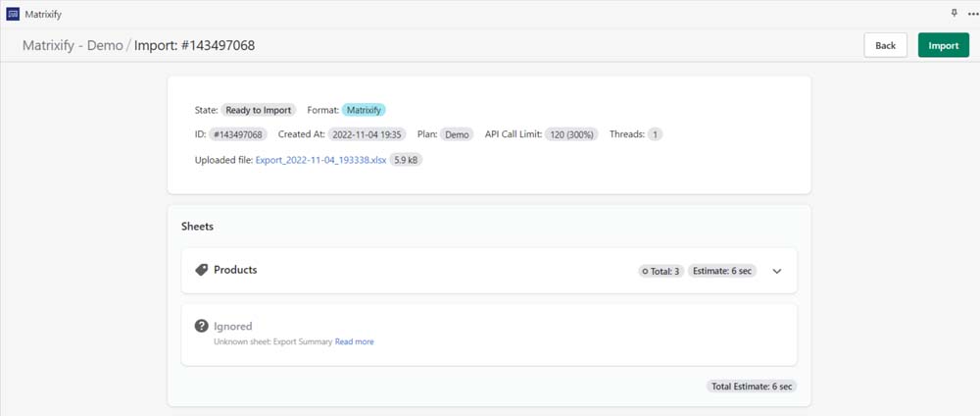This screenshot has width=980, height=416.
Task: Click the Threads value 1 badge
Action: coord(655,133)
